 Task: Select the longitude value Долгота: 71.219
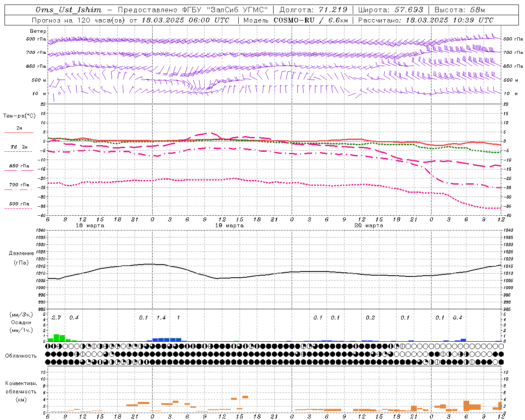point(313,10)
